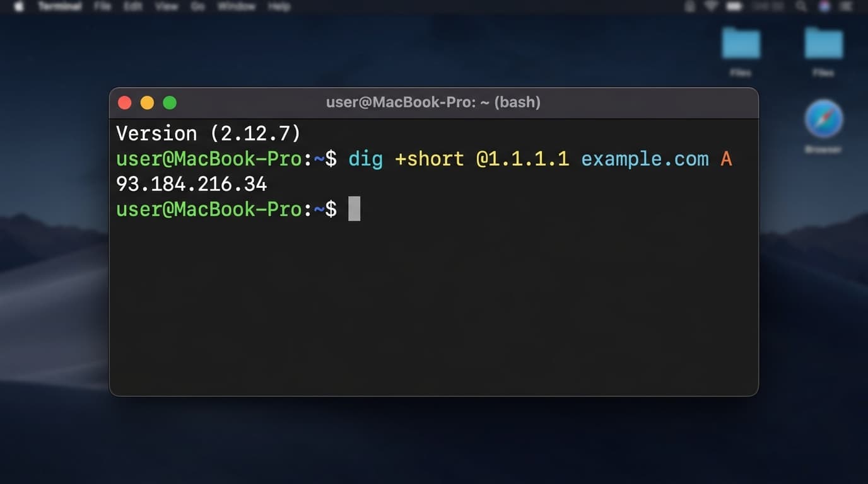Minimize terminal with the yellow button

tap(147, 103)
